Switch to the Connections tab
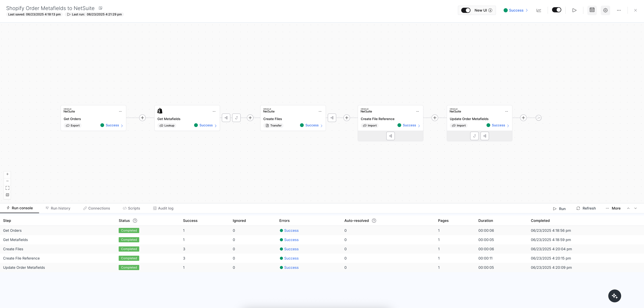Image resolution: width=644 pixels, height=308 pixels. (x=96, y=208)
